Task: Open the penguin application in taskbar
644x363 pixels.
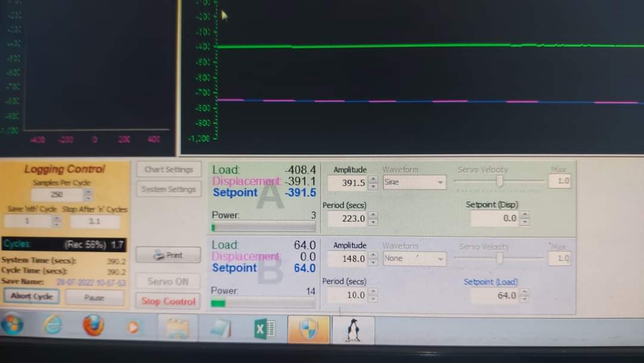Action: pyautogui.click(x=353, y=330)
